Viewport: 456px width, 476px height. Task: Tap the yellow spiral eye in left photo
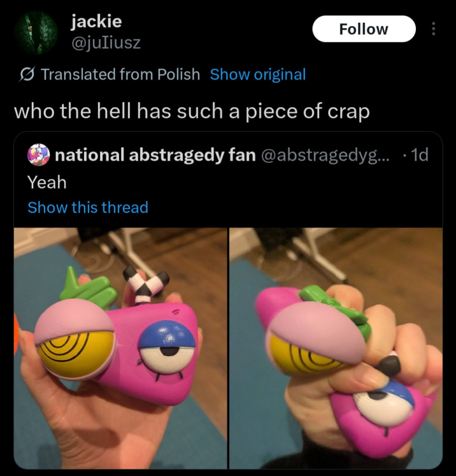(x=75, y=354)
